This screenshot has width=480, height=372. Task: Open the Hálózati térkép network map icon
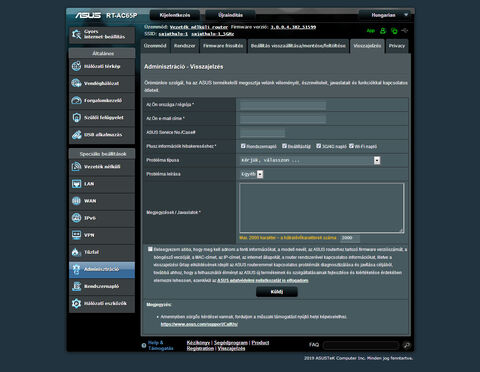click(76, 66)
